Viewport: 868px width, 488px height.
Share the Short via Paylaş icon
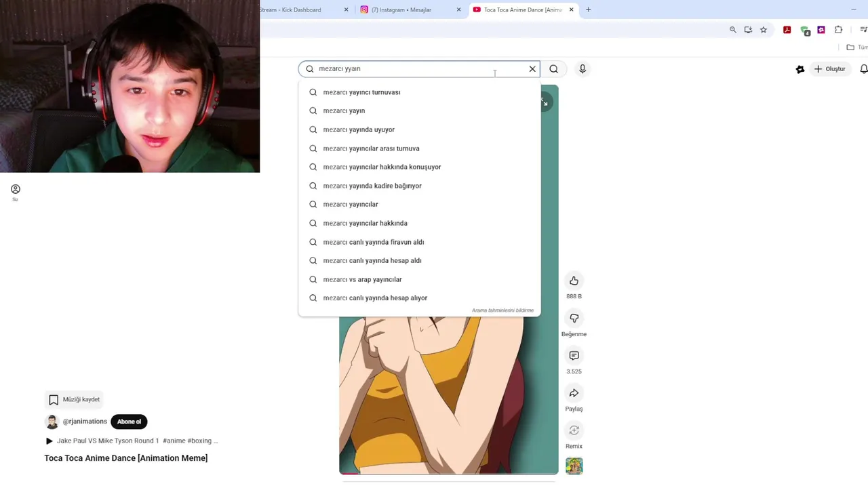coord(574,393)
